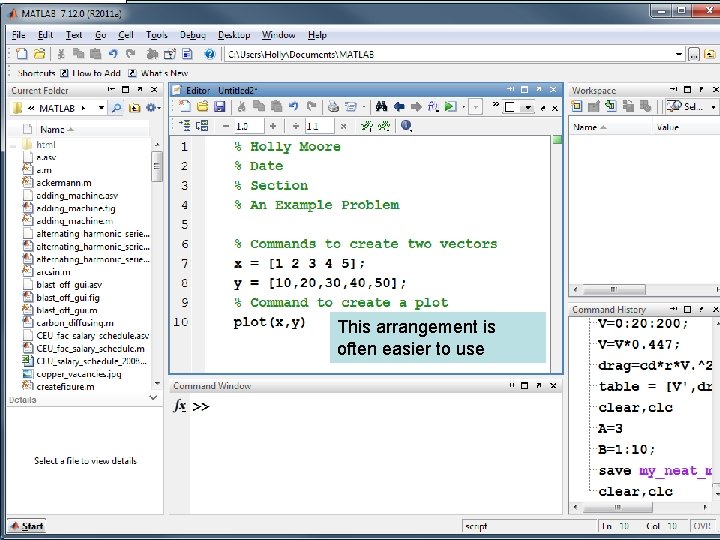Open the current directory path dropdown
720x540 pixels.
[679, 55]
